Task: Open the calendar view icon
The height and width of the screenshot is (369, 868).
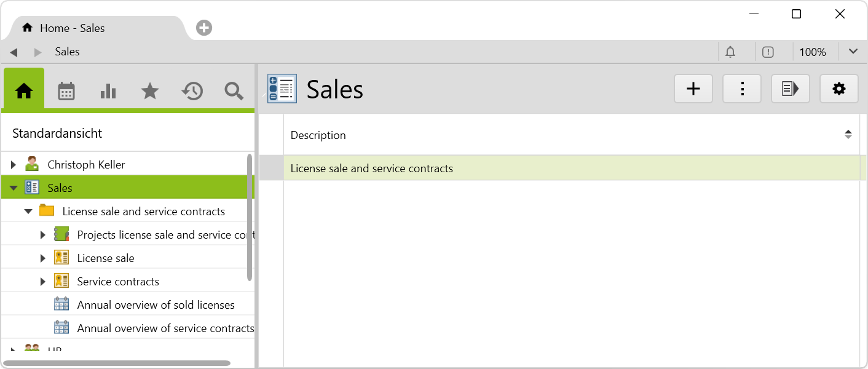Action: pyautogui.click(x=66, y=91)
